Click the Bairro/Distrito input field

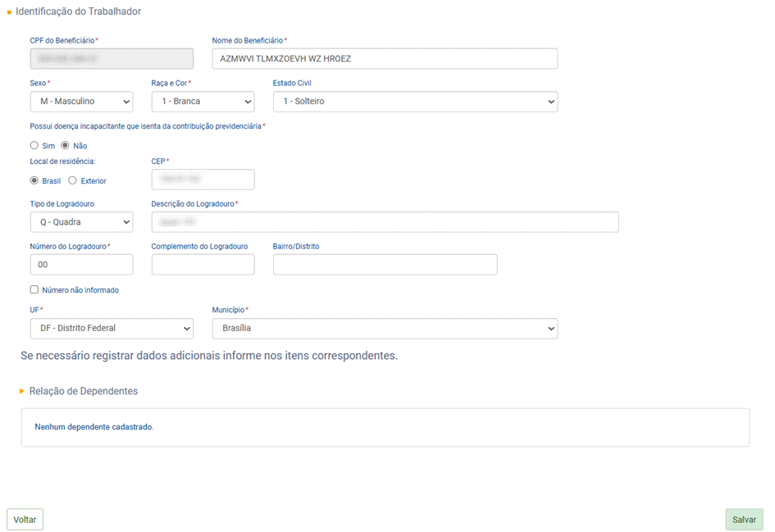[x=385, y=265]
